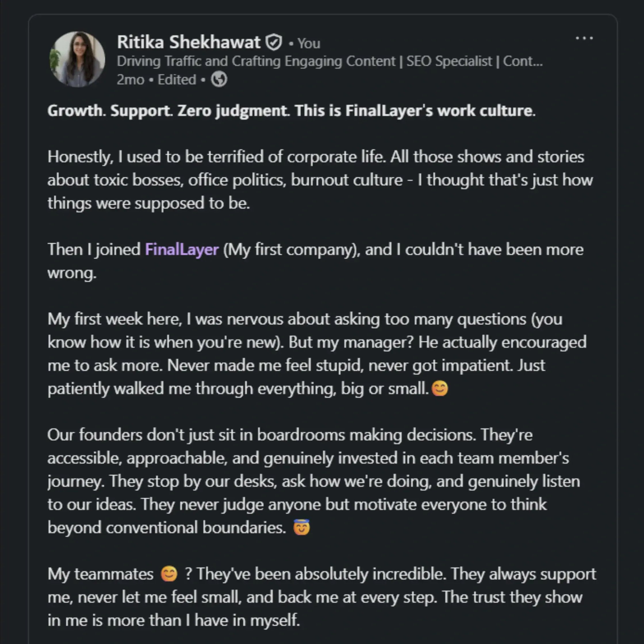Image resolution: width=644 pixels, height=644 pixels.
Task: Open the purple FinalLayer company mention
Action: point(182,249)
